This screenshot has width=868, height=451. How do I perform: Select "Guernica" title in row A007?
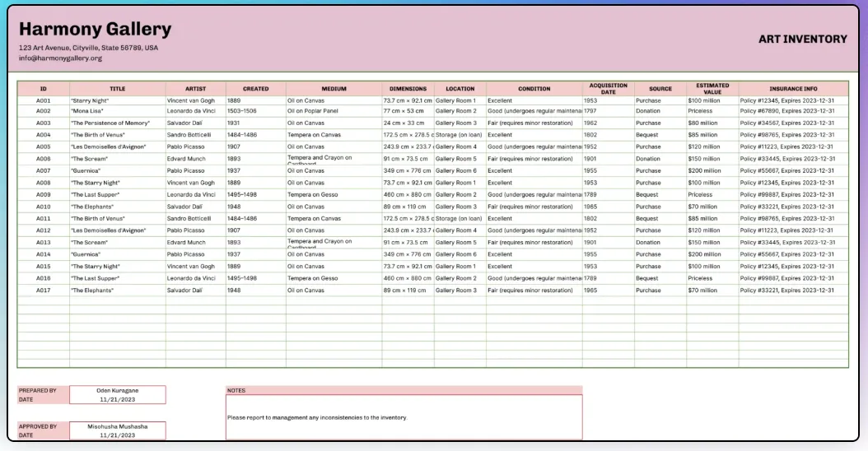(x=118, y=171)
